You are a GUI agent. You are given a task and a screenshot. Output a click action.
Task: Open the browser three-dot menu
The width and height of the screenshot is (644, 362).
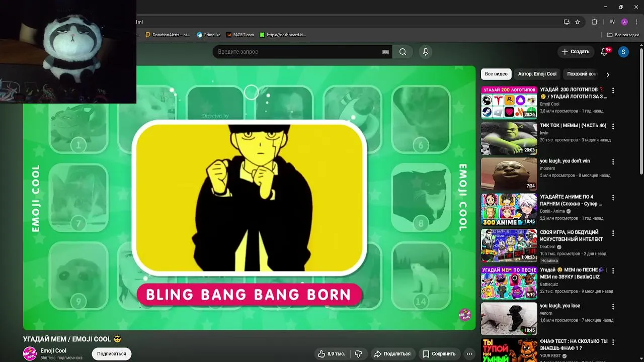[x=636, y=22]
